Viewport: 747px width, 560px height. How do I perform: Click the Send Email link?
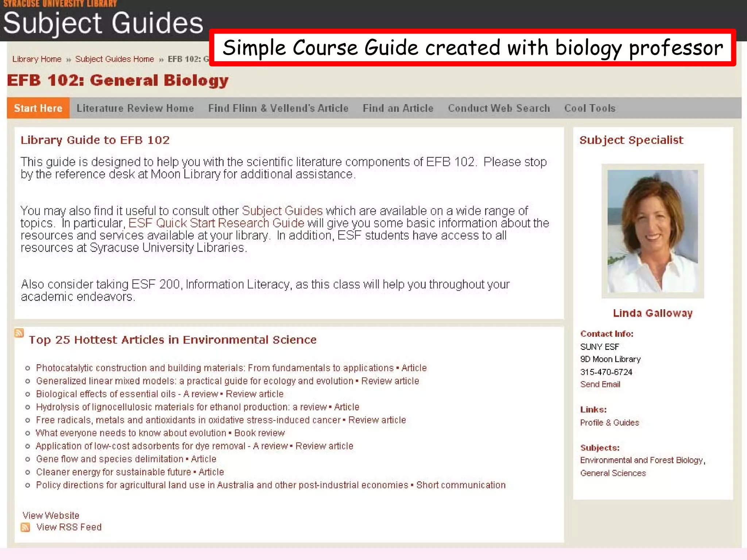pos(600,384)
